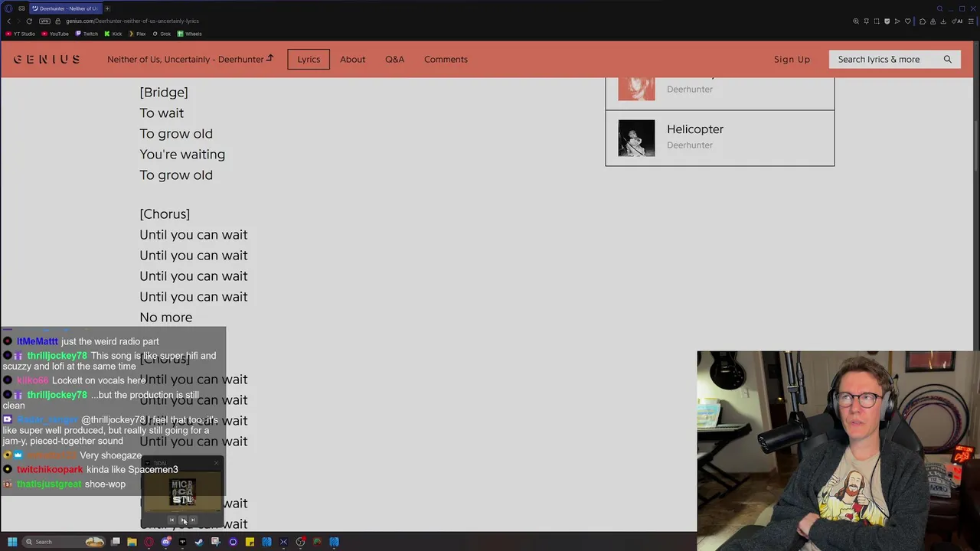Open the browser zoom control icon
The image size is (980, 551).
click(856, 21)
